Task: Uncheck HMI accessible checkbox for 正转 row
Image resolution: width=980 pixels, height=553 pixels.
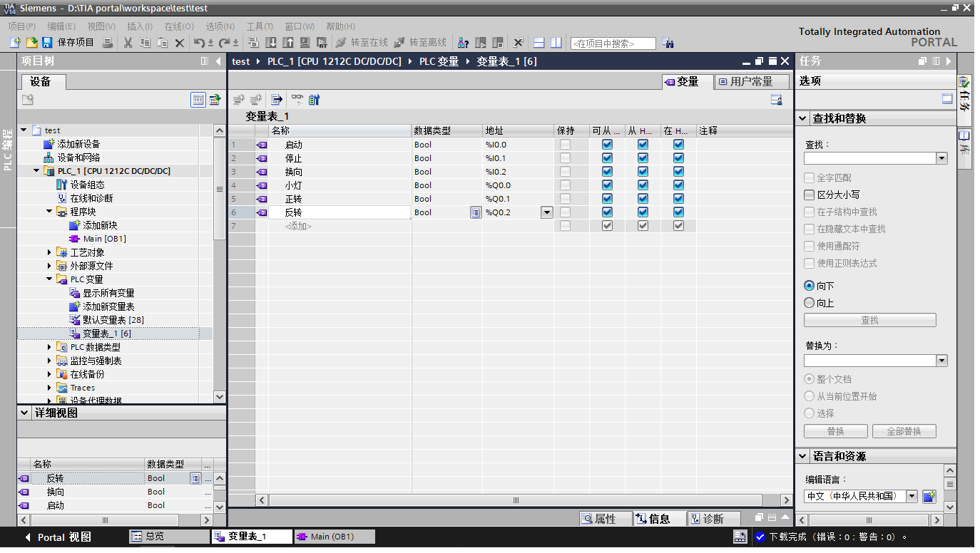Action: [x=607, y=199]
